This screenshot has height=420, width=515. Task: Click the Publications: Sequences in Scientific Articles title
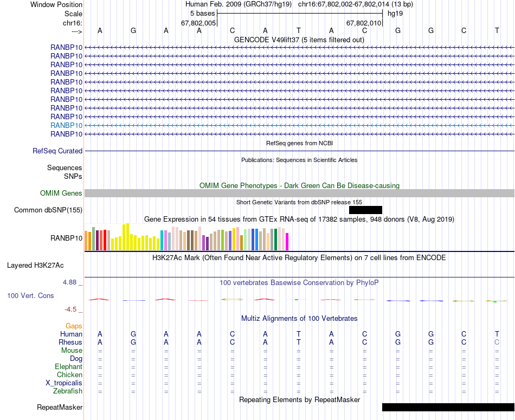[299, 160]
